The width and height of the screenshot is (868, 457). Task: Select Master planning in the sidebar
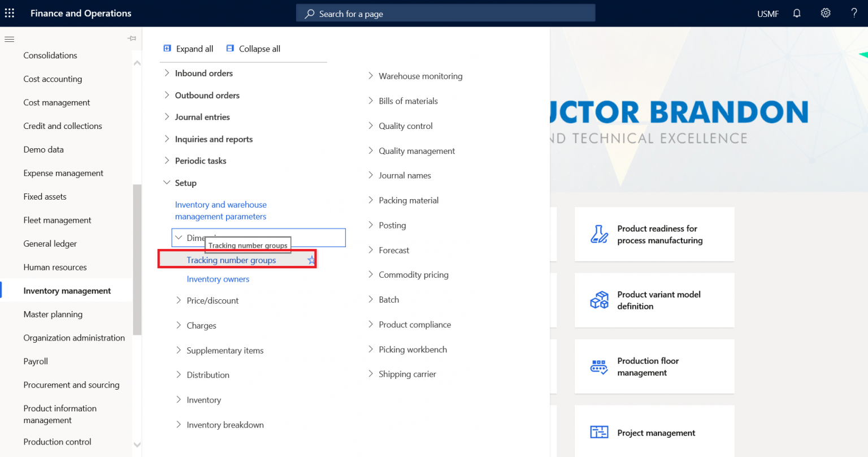coord(53,314)
